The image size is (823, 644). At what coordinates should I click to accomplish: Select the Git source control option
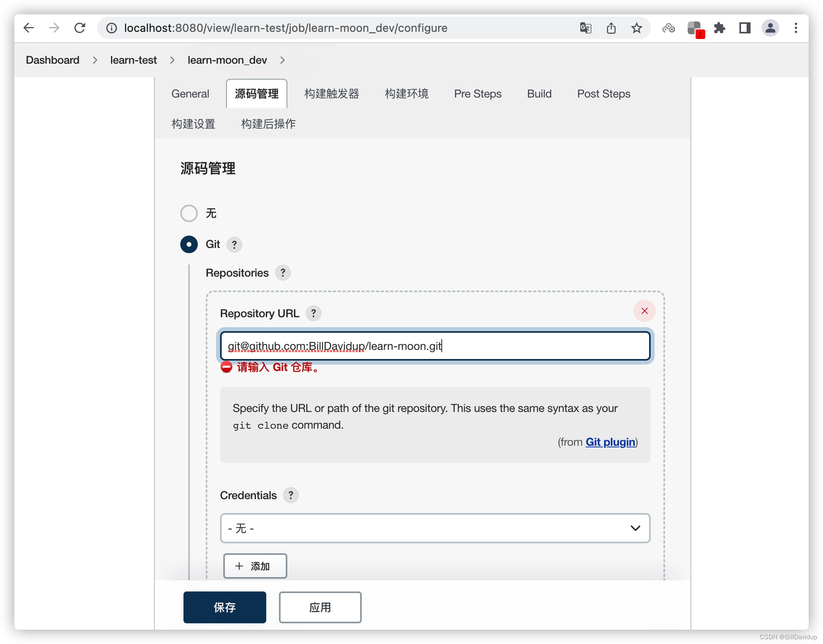[189, 244]
